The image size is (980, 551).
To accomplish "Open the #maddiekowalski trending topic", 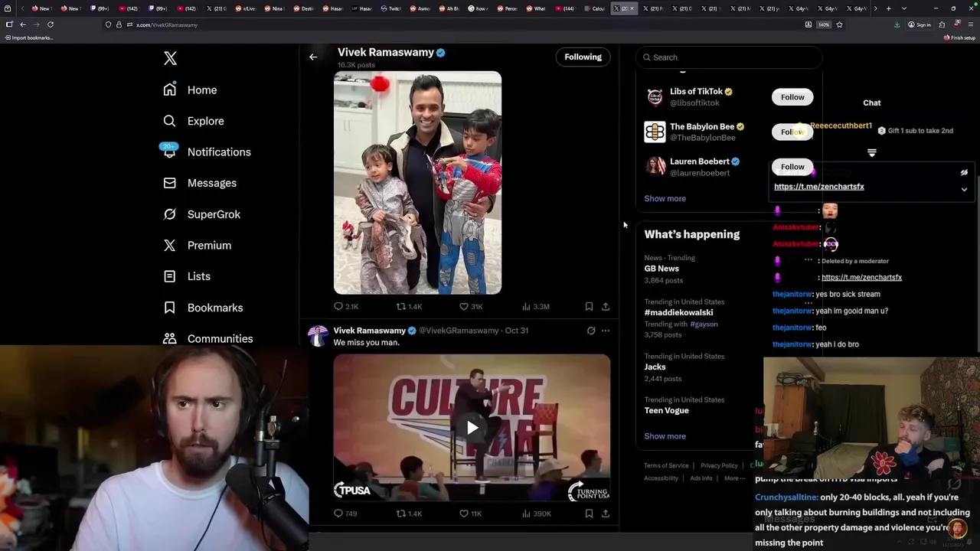I will tap(678, 312).
